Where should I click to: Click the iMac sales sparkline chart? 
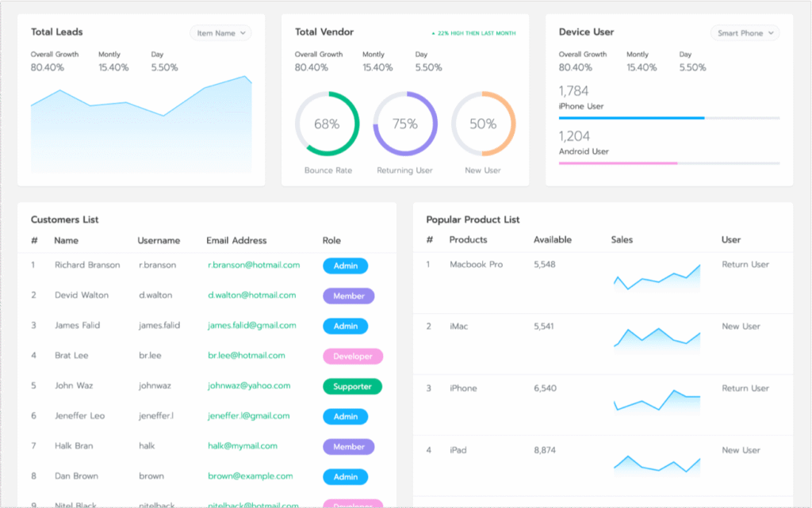coord(657,338)
